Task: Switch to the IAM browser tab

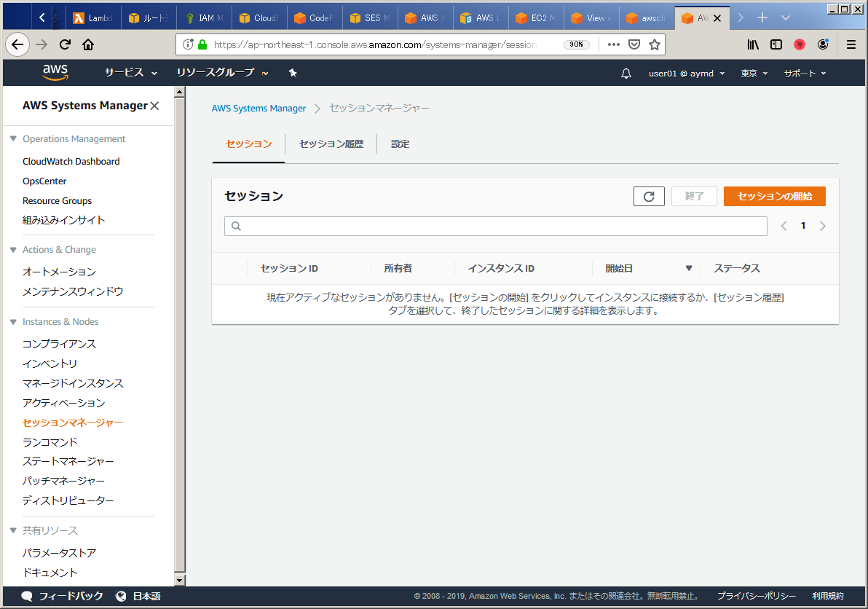Action: point(205,18)
